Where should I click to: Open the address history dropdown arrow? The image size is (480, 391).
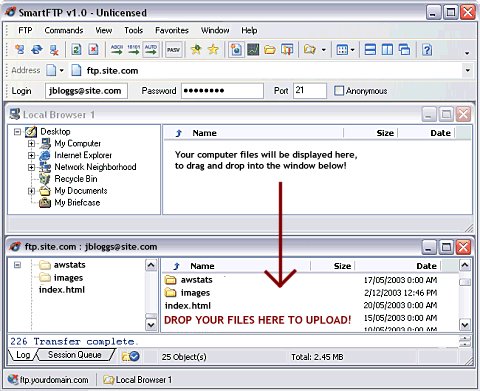coord(468,70)
